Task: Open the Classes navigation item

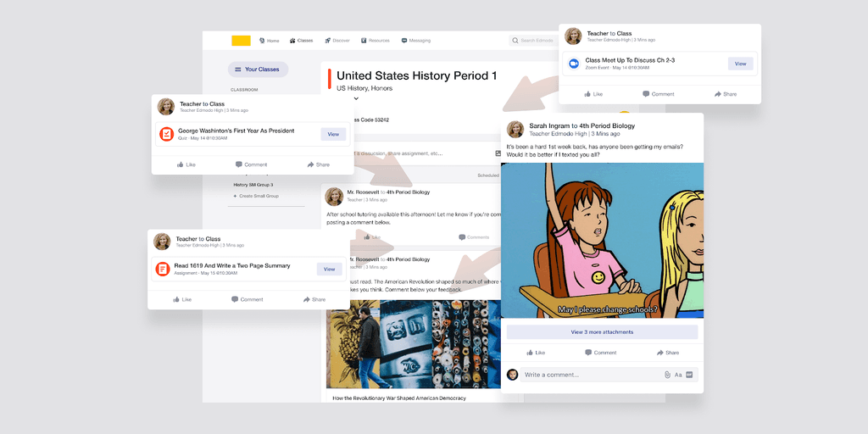Action: (x=301, y=41)
